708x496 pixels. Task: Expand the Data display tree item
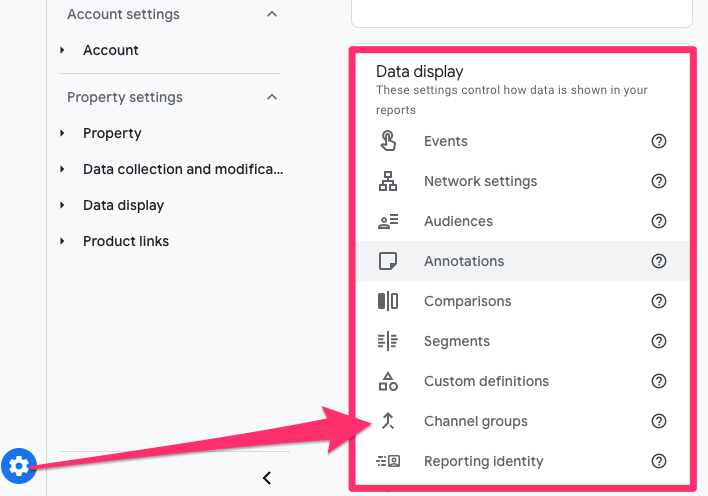pyautogui.click(x=63, y=205)
